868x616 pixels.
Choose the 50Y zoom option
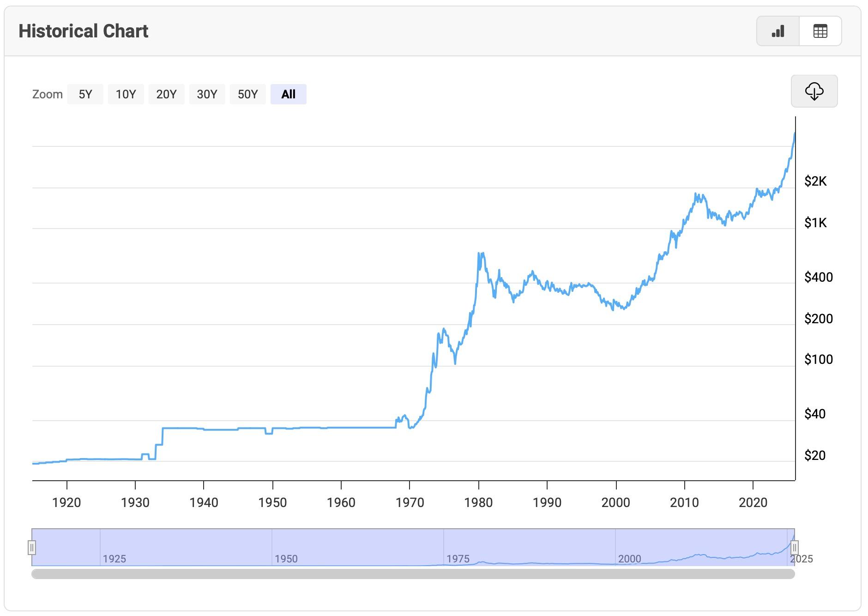(247, 94)
